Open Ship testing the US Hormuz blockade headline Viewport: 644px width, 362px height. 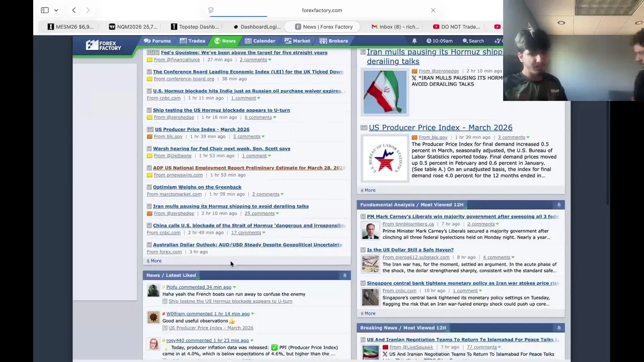pos(221,110)
